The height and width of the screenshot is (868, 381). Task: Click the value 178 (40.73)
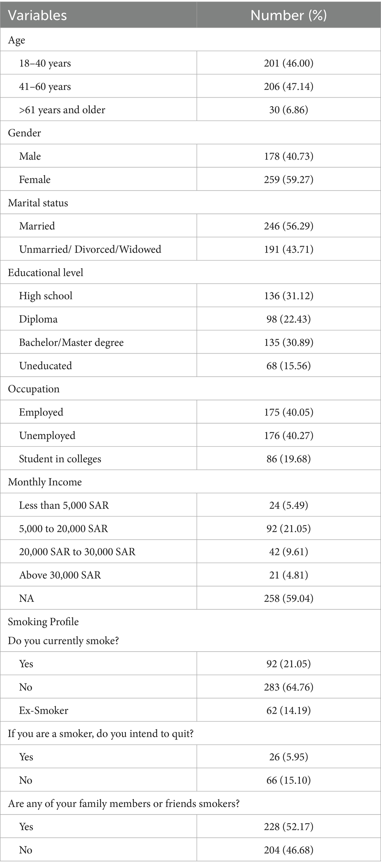(x=288, y=156)
